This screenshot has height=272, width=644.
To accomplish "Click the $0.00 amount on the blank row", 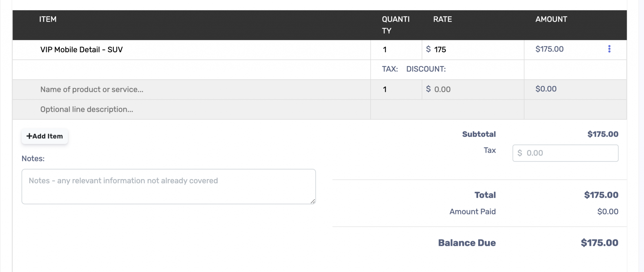I will (x=546, y=89).
